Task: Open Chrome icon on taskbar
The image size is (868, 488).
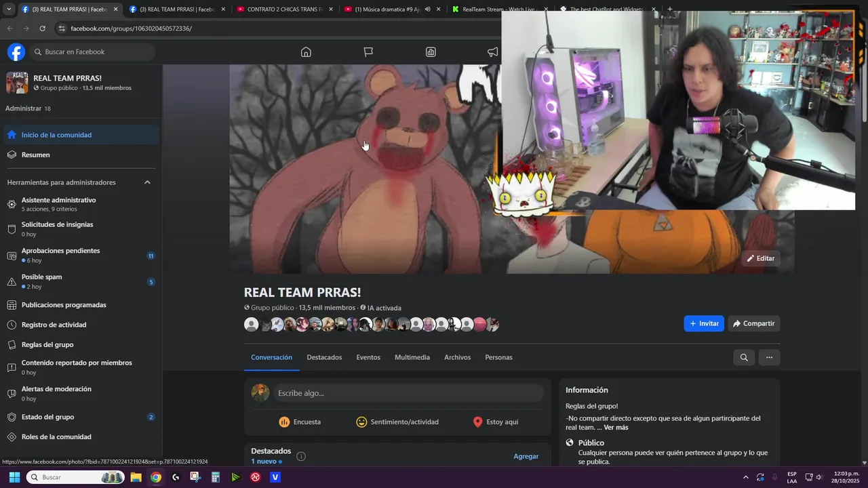Action: tap(156, 477)
